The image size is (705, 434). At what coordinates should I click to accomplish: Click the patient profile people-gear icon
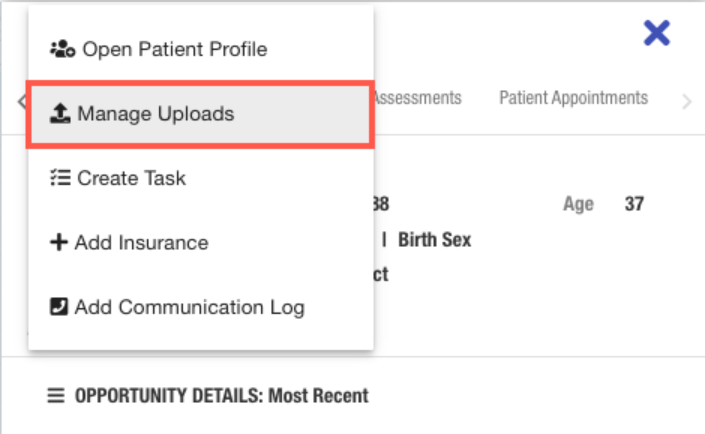(62, 49)
